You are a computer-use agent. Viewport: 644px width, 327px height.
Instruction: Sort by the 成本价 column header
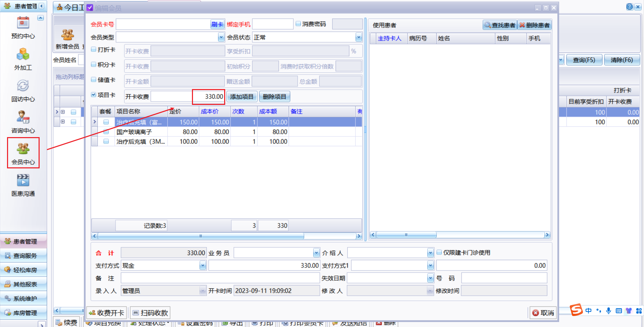[214, 111]
